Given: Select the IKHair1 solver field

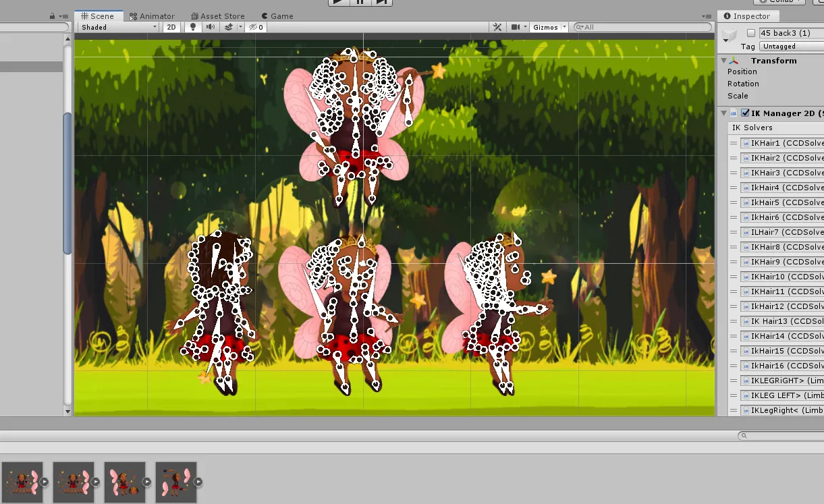Looking at the screenshot, I should coord(783,143).
